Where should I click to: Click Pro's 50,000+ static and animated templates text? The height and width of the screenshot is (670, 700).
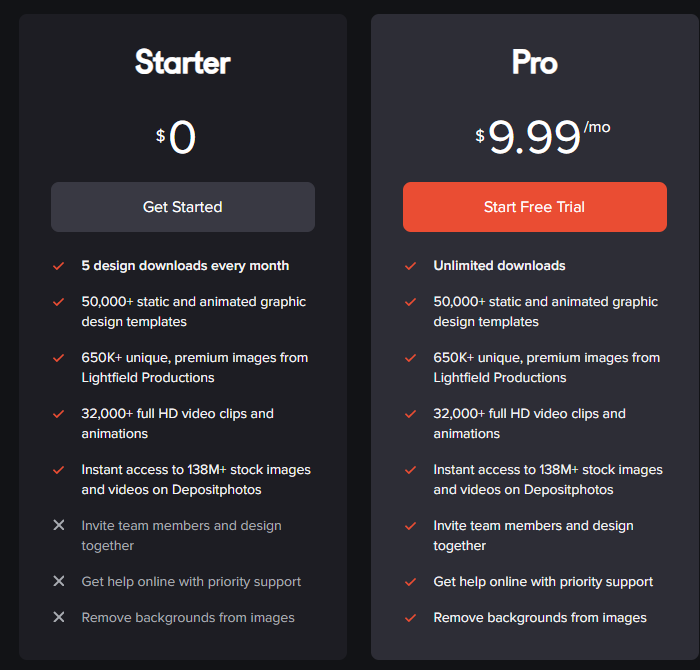(x=546, y=312)
